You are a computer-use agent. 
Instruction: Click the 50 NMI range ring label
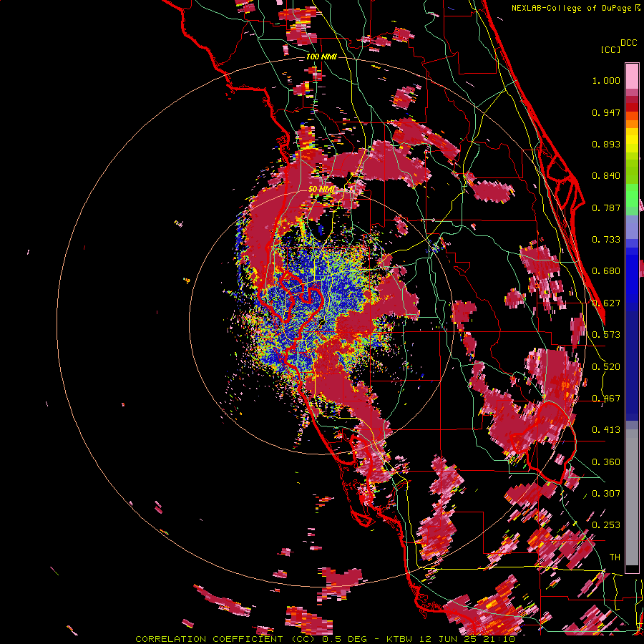[x=321, y=190]
